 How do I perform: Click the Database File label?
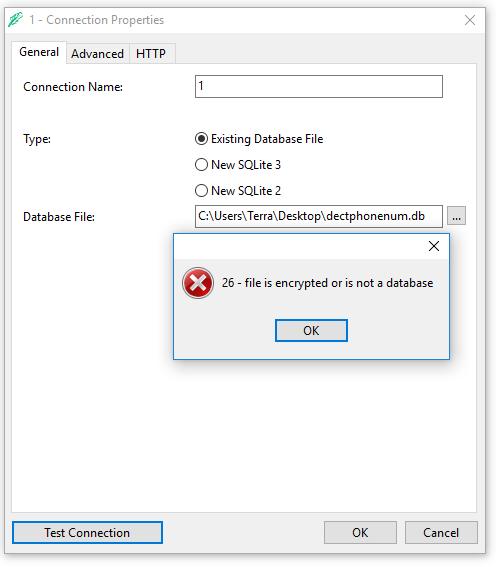(59, 217)
